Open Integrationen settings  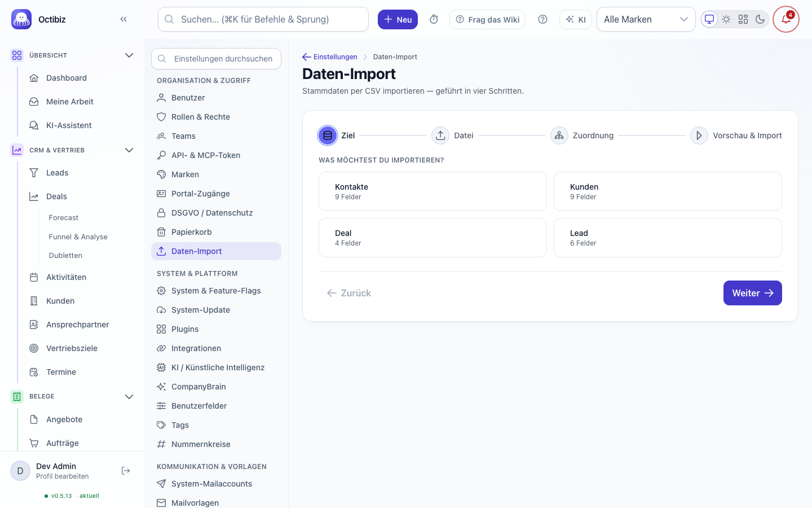click(x=216, y=348)
